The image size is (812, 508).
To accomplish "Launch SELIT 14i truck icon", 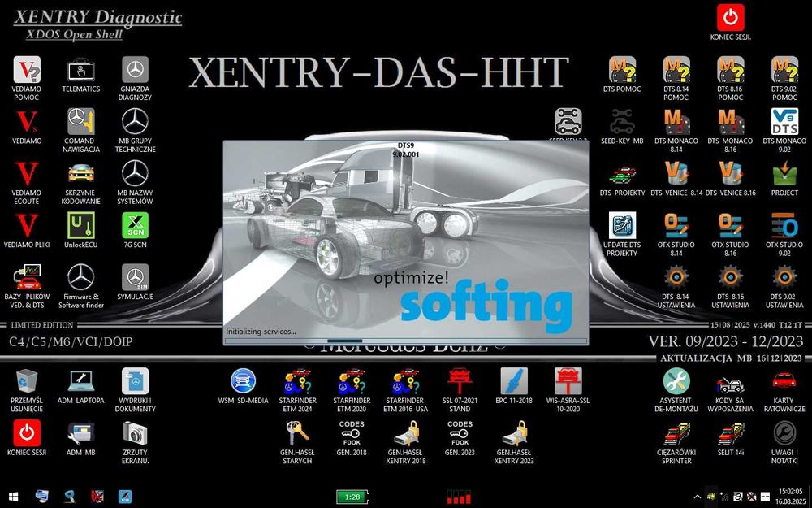I will [x=730, y=433].
